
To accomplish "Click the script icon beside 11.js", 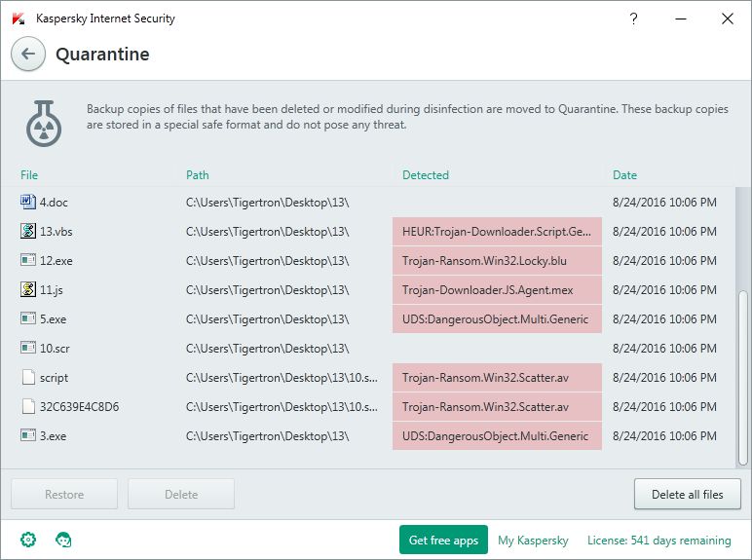I will pos(28,289).
